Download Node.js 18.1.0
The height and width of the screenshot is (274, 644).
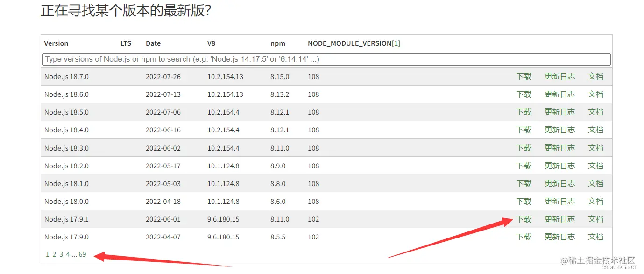(524, 184)
